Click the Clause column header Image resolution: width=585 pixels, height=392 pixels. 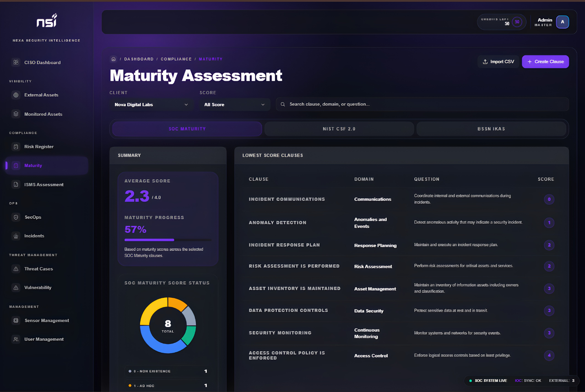(259, 179)
